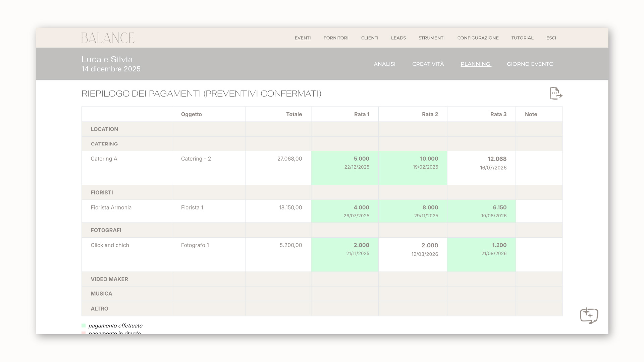Click the PDF export icon
The image size is (644, 362).
pos(556,94)
